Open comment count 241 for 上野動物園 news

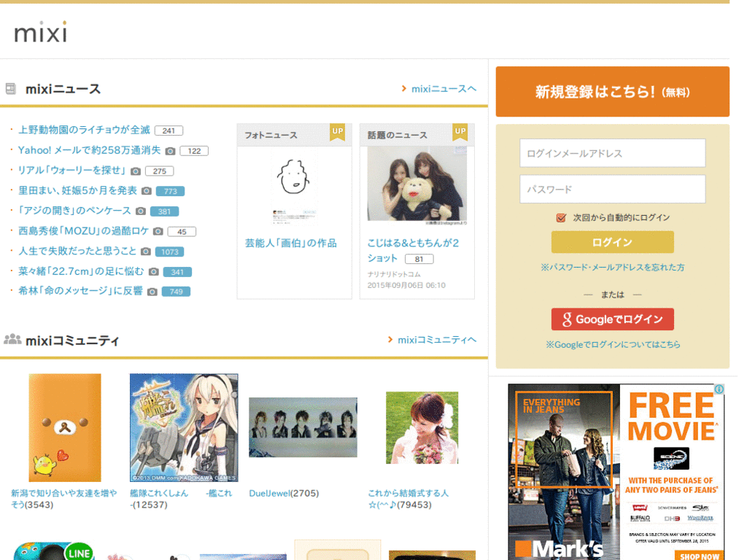click(x=169, y=131)
